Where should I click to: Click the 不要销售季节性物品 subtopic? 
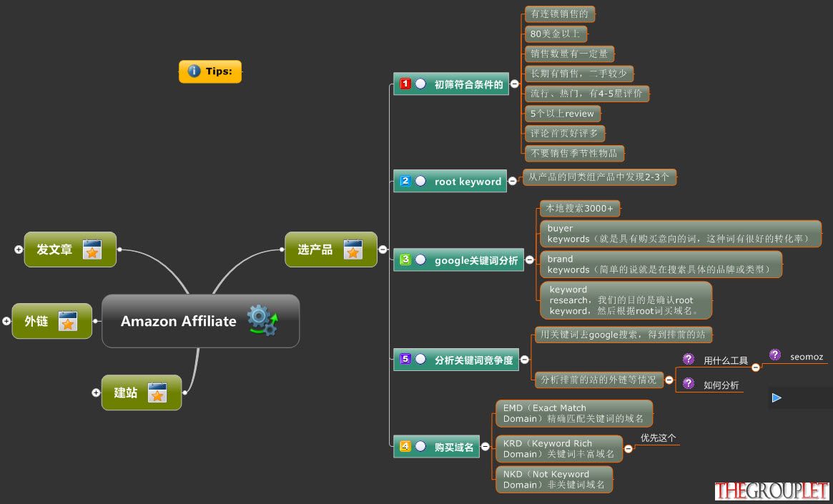(x=574, y=154)
